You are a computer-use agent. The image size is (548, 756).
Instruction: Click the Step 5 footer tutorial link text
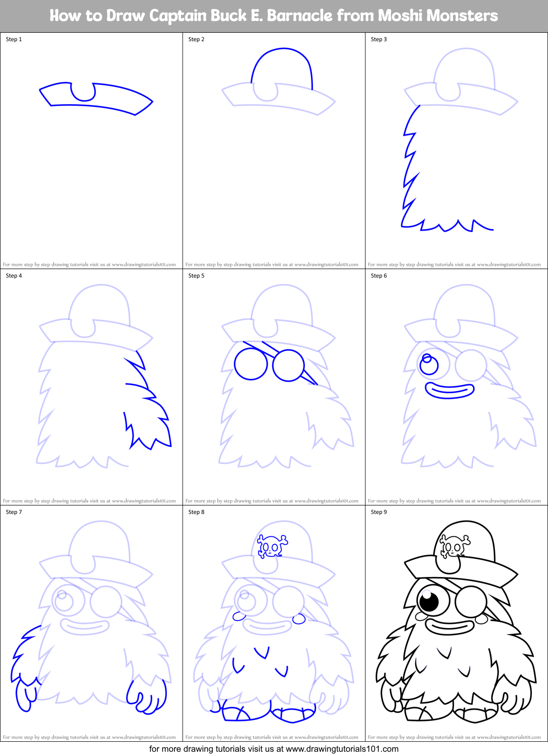[272, 501]
